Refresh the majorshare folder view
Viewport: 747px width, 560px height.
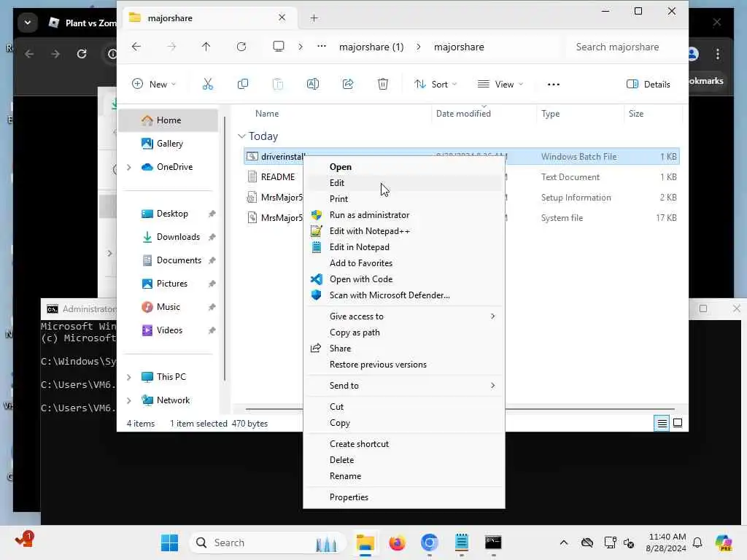(241, 47)
